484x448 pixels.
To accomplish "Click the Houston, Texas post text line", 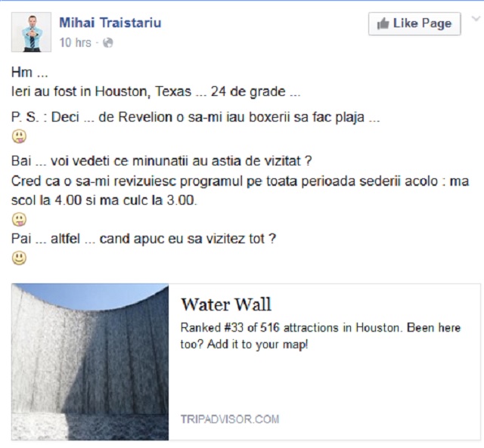I will tap(156, 91).
